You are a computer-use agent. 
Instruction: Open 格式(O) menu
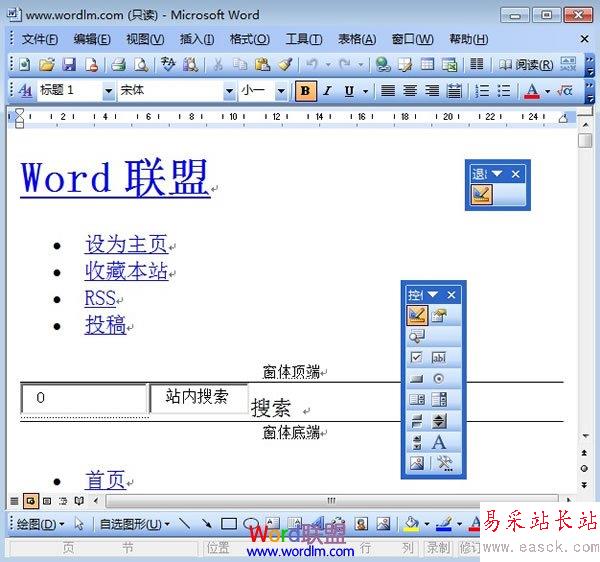(249, 39)
